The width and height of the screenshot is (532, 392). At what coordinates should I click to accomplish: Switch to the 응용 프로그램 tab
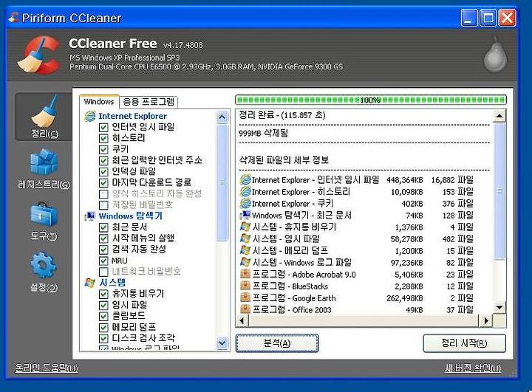pos(149,101)
